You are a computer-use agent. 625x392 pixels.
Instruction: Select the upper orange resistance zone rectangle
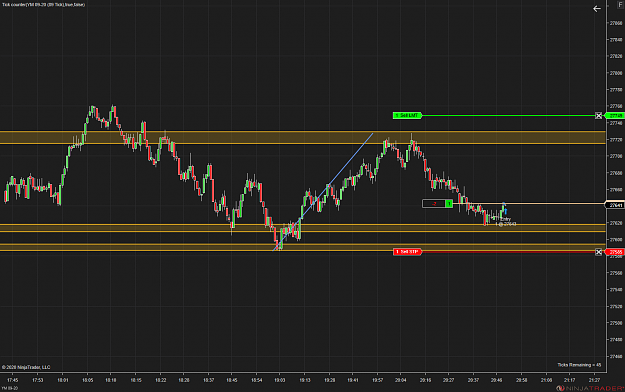click(303, 138)
